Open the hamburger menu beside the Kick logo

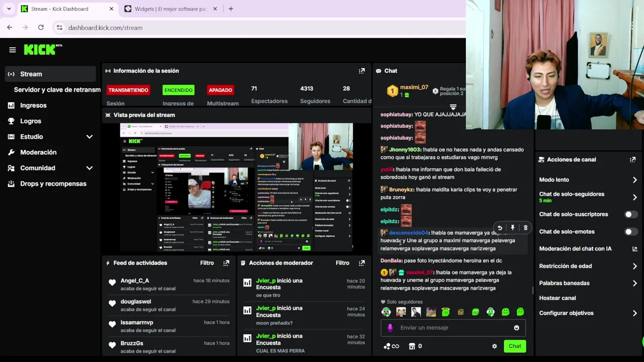(x=13, y=50)
